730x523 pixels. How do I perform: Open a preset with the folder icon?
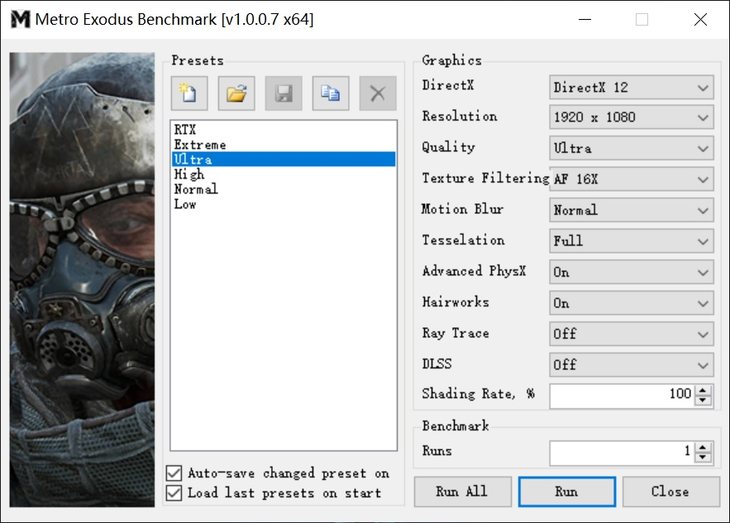(237, 93)
